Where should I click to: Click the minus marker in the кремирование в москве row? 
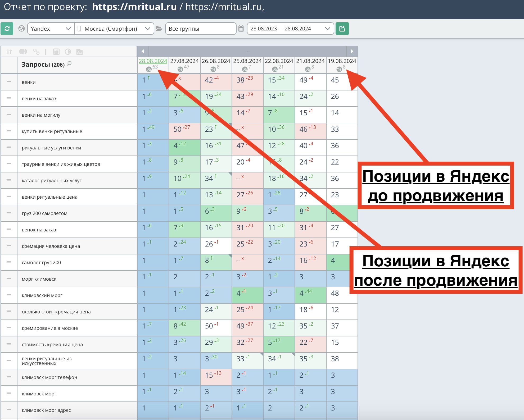coord(9,328)
